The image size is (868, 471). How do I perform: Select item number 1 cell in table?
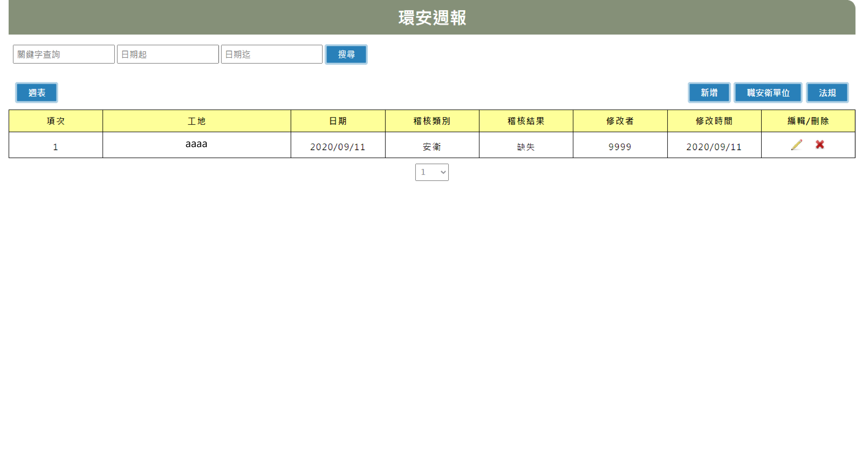56,145
